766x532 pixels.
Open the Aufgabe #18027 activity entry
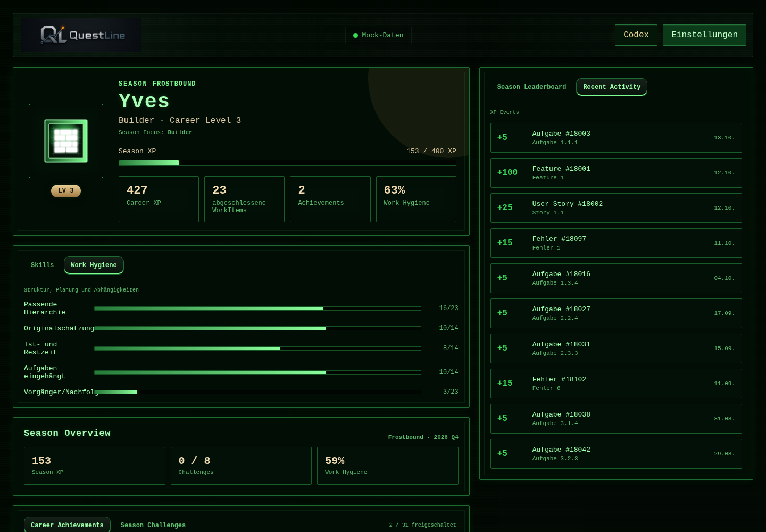coord(616,313)
